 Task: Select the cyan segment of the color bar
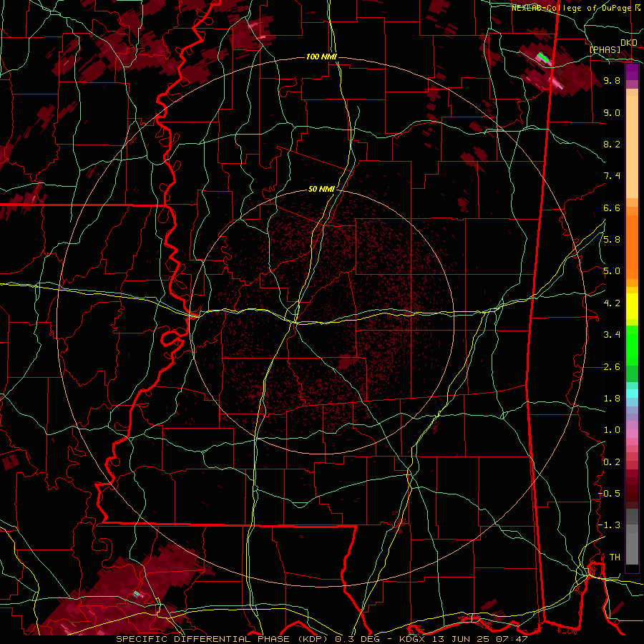(632, 394)
